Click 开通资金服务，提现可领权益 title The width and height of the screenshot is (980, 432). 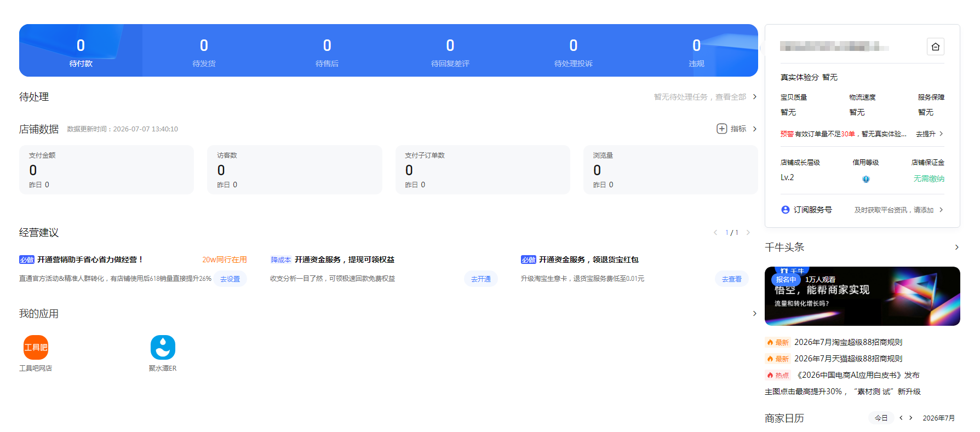[x=345, y=260]
